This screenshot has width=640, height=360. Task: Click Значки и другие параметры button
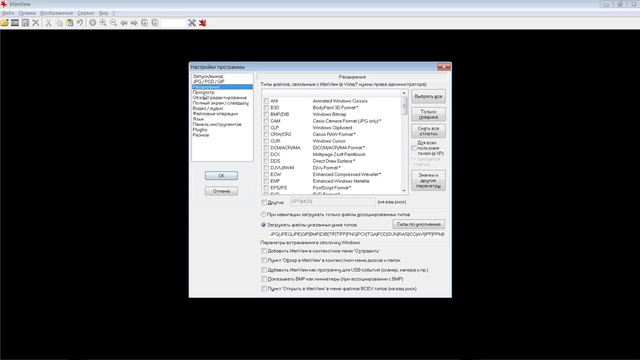pyautogui.click(x=428, y=180)
